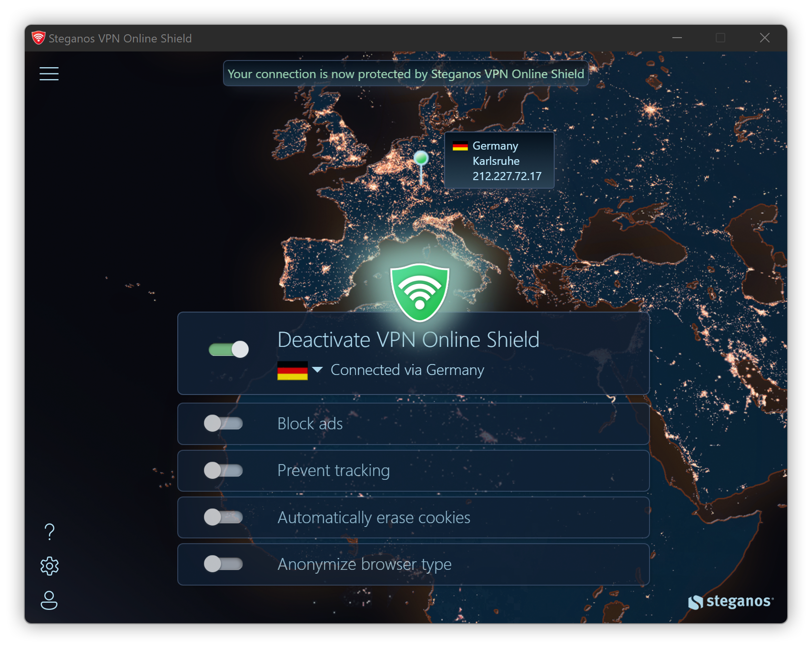
Task: Turn on Automatically erase cookies toggle
Action: [x=223, y=517]
